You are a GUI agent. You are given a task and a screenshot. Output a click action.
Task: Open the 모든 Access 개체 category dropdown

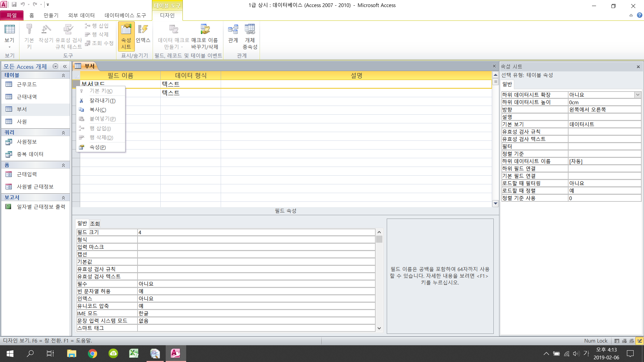56,66
